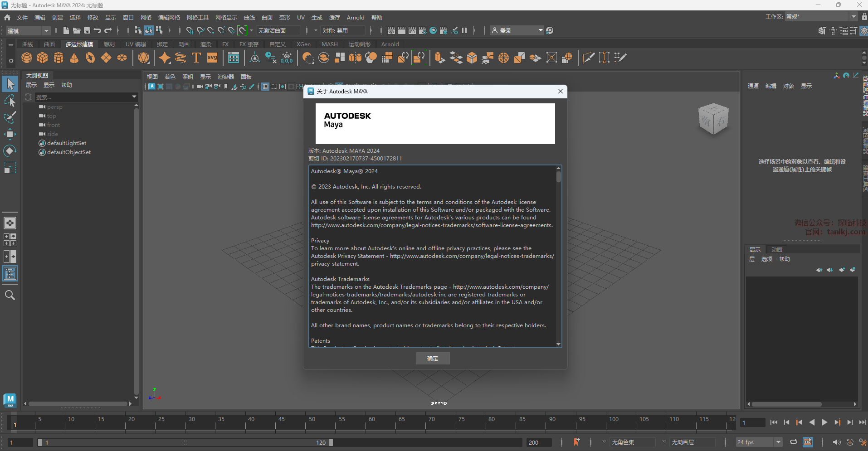The width and height of the screenshot is (868, 451).
Task: Click the 确定 button in About dialog
Action: pyautogui.click(x=433, y=358)
